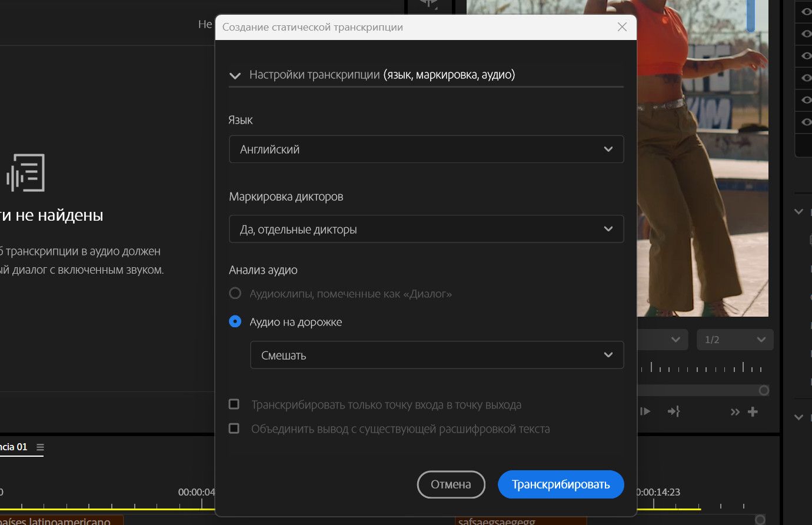Screen dimensions: 812x525
Task: Click the plus button editor icon
Action: coord(753,412)
